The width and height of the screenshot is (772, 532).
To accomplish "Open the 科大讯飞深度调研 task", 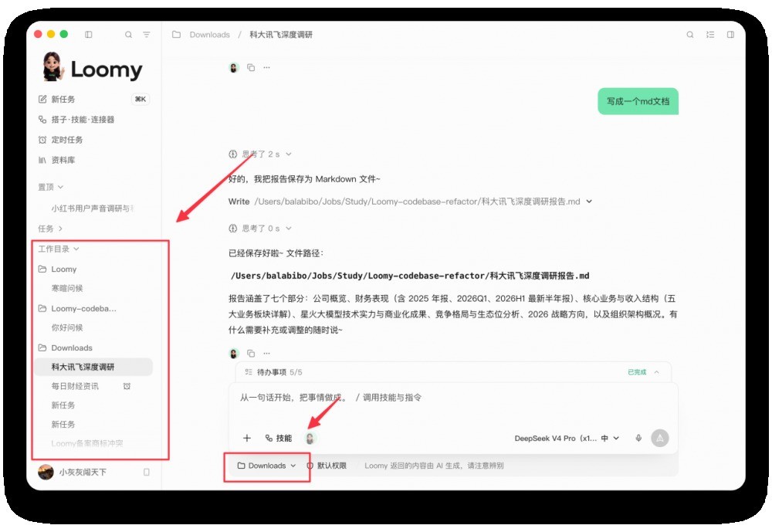I will (93, 367).
